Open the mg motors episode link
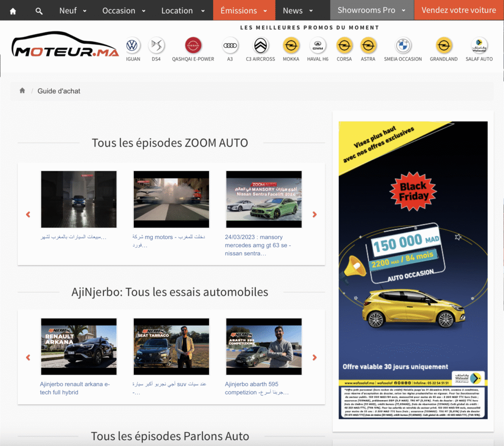The height and width of the screenshot is (446, 504). point(168,241)
